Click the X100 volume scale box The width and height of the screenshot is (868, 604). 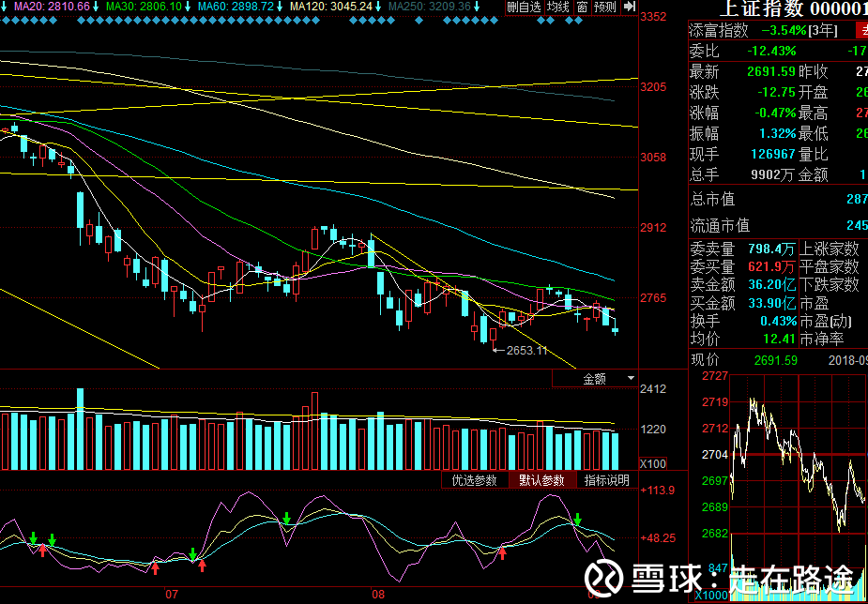point(653,464)
